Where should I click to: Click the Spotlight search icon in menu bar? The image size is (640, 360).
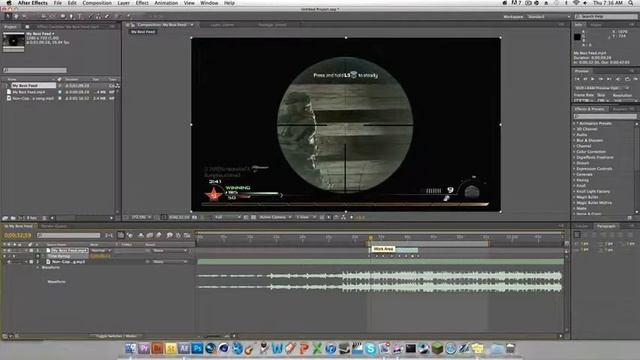[x=631, y=3]
